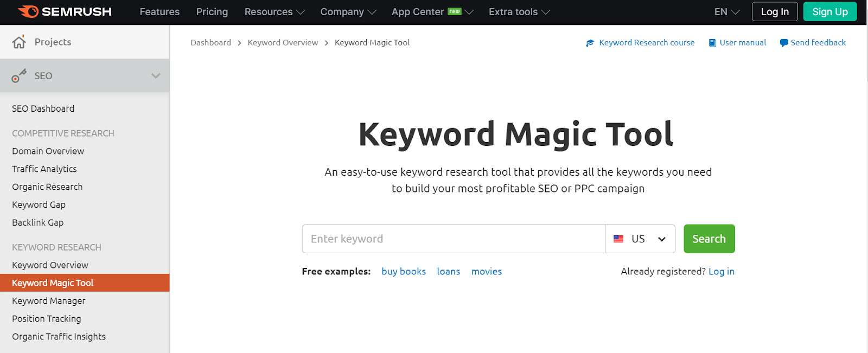
Task: Click the COMPETITIVE RESEARCH section heading
Action: 63,133
